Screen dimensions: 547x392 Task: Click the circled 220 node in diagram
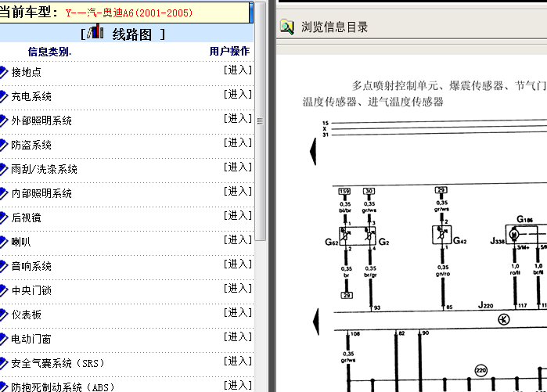(x=481, y=370)
